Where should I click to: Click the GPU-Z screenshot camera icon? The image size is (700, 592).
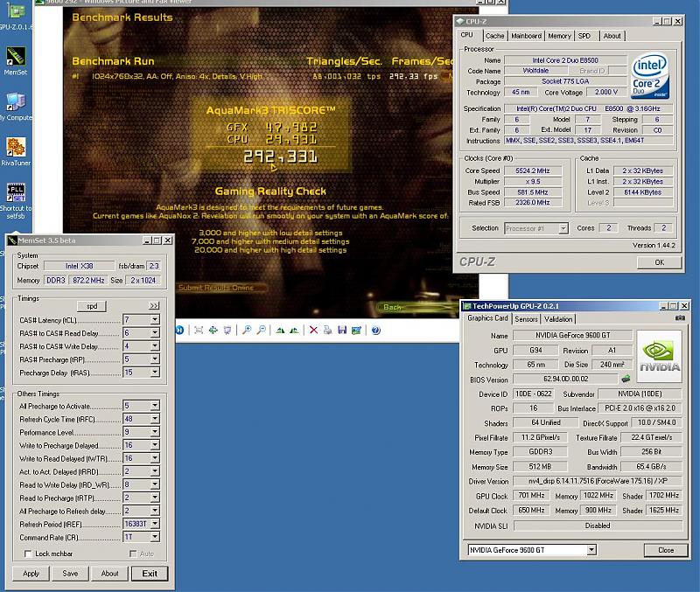(x=680, y=318)
